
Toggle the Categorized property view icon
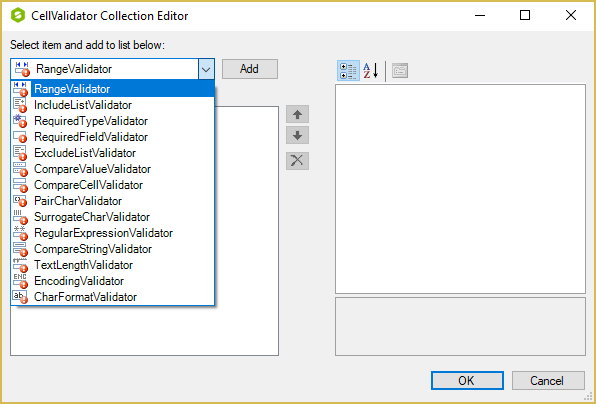click(348, 71)
